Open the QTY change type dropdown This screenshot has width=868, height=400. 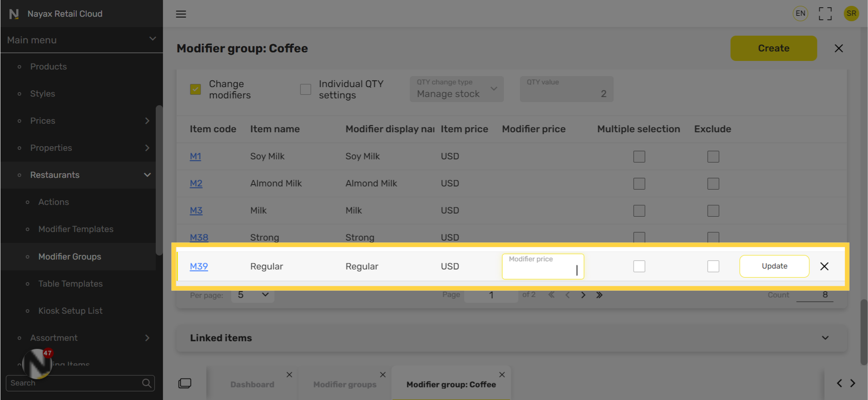tap(457, 89)
